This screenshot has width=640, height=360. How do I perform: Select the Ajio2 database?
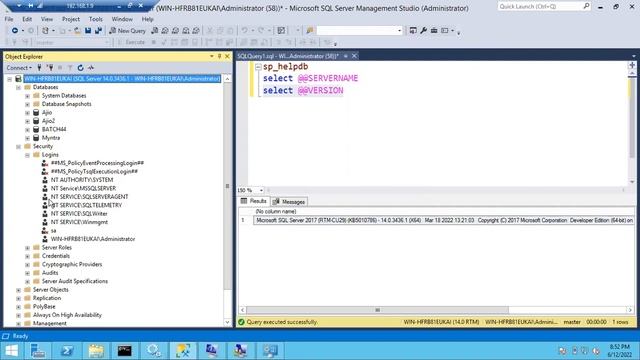coord(48,121)
